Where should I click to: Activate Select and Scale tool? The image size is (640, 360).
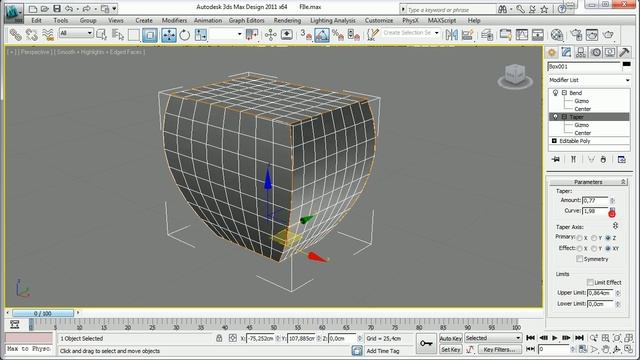[x=201, y=35]
